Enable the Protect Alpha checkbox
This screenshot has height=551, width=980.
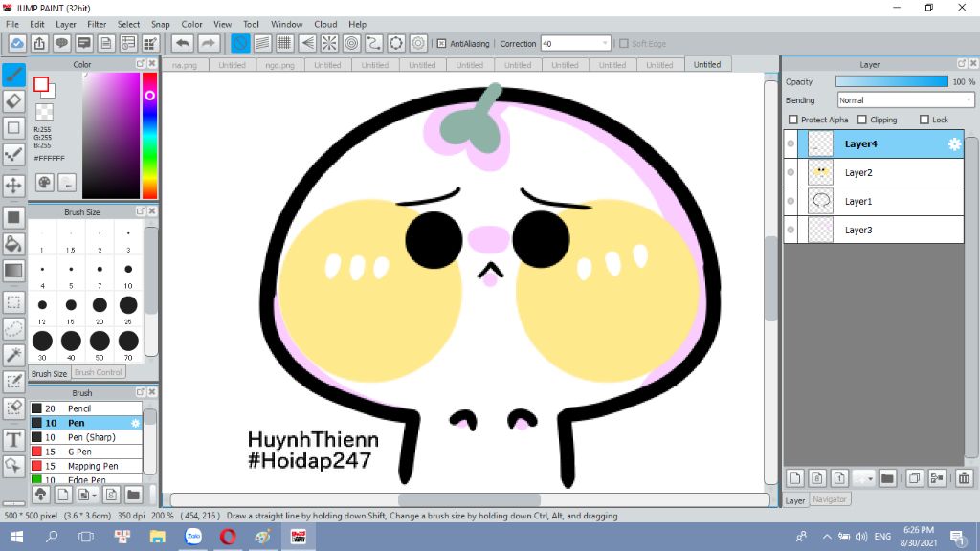(x=793, y=120)
